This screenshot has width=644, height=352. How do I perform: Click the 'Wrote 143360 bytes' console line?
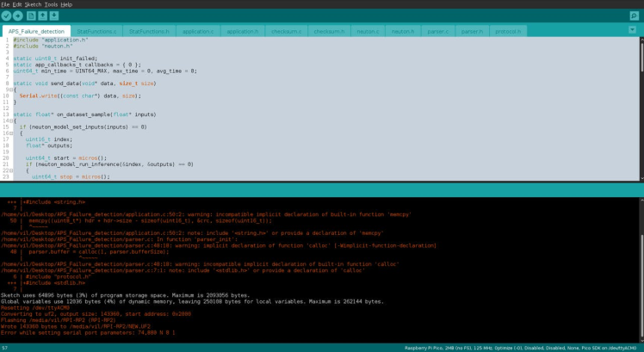click(76, 326)
